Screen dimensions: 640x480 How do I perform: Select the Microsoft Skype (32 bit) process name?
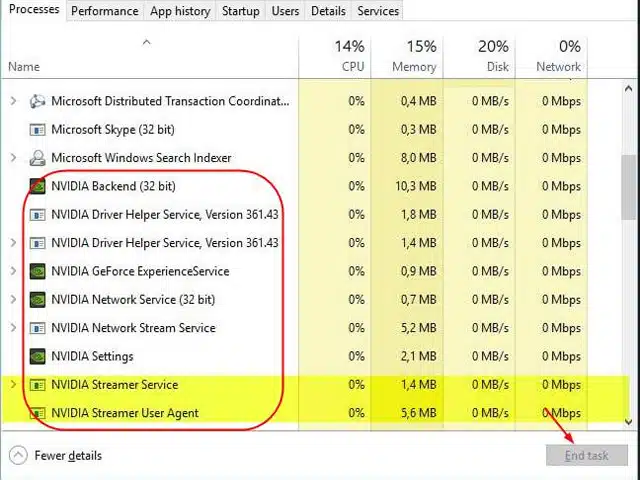pyautogui.click(x=113, y=130)
